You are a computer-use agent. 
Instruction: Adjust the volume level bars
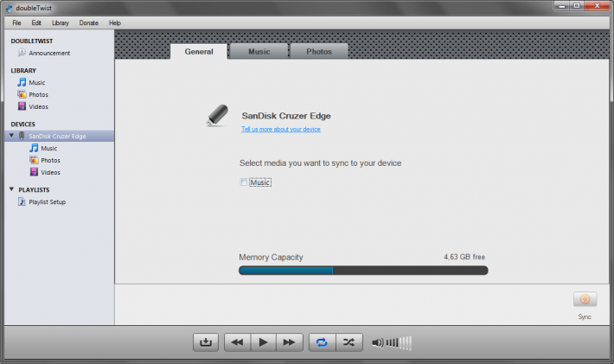click(x=399, y=343)
